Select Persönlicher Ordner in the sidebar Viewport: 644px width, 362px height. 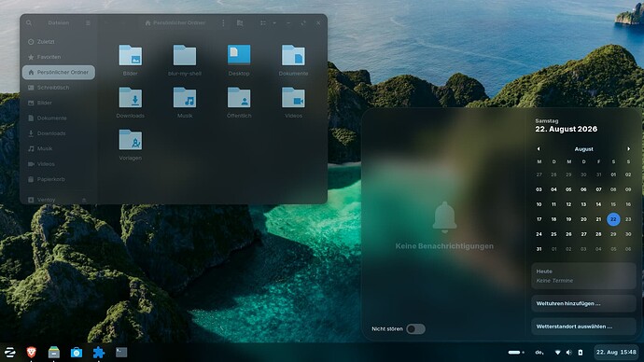coord(59,72)
